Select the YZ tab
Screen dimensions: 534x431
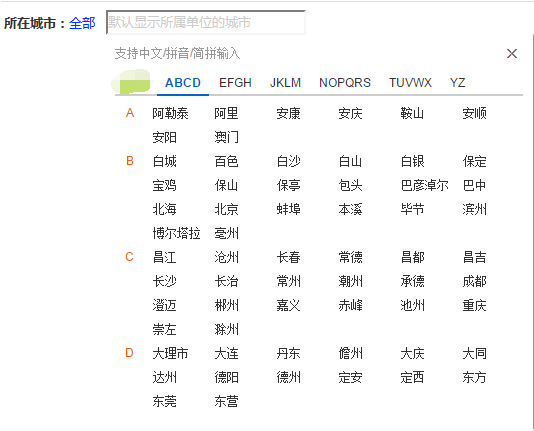(457, 83)
